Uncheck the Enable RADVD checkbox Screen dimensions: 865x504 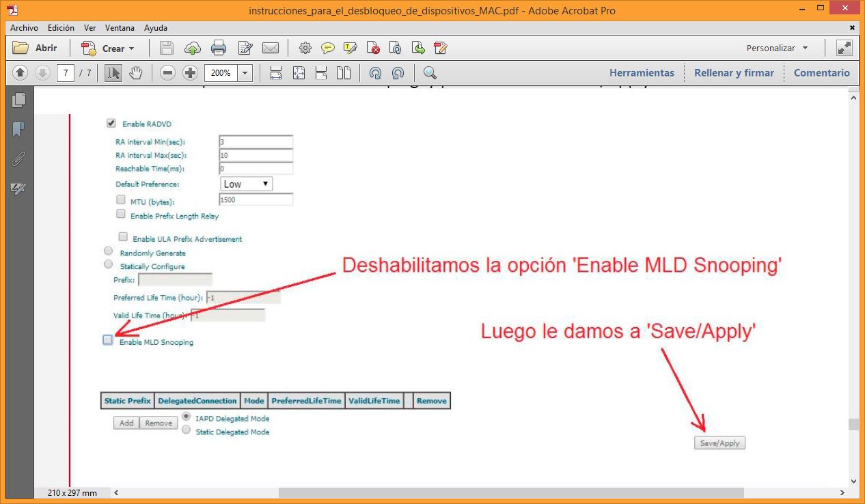click(111, 124)
